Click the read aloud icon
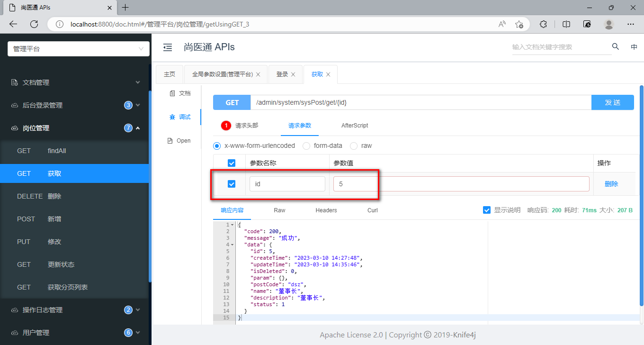 (502, 24)
